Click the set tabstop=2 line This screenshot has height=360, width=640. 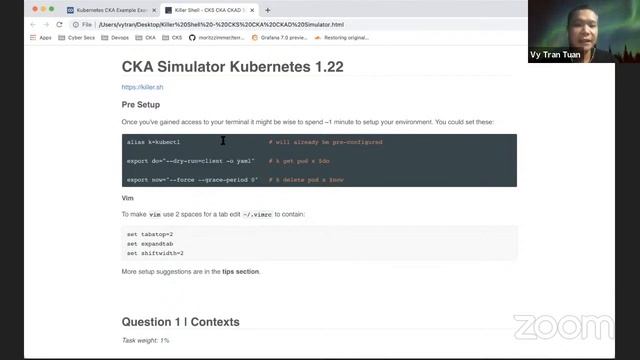click(150, 234)
